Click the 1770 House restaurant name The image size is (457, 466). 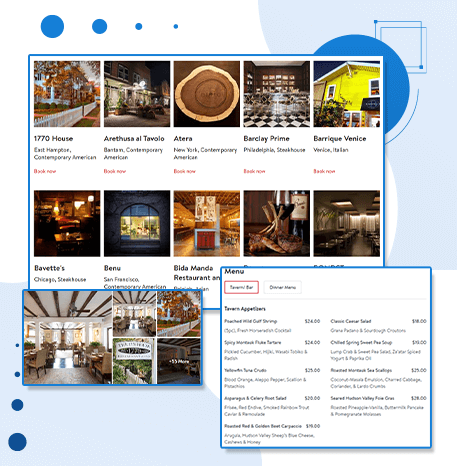click(x=53, y=138)
